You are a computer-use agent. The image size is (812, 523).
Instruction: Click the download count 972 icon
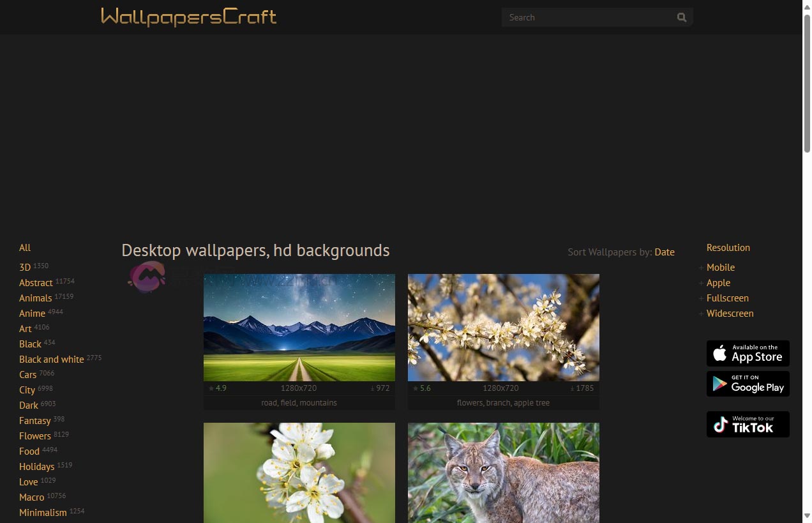click(x=373, y=388)
